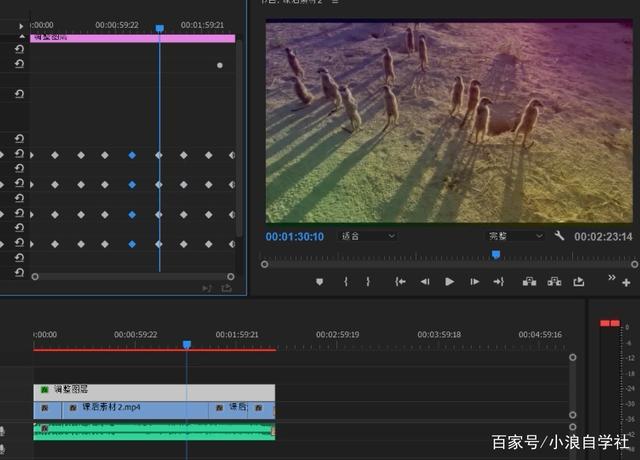Click right zoom handle of effect controls scrollbar
The width and height of the screenshot is (640, 460).
[x=231, y=277]
